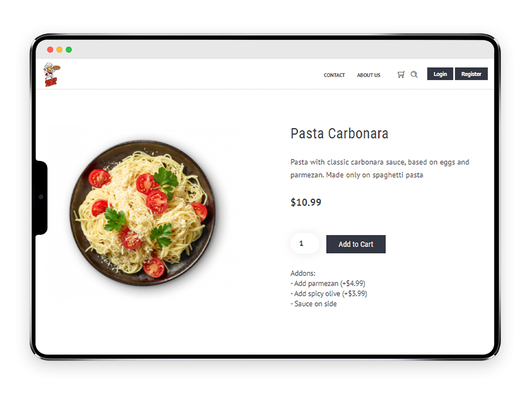532x394 pixels.
Task: Click the Pasta Carbonara title heading
Action: [339, 134]
